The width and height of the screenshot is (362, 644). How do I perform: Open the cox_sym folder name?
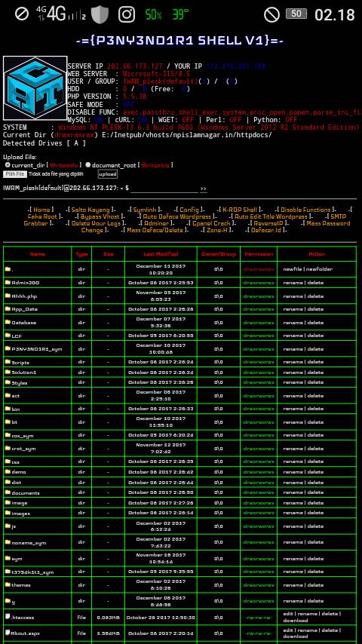point(23,435)
